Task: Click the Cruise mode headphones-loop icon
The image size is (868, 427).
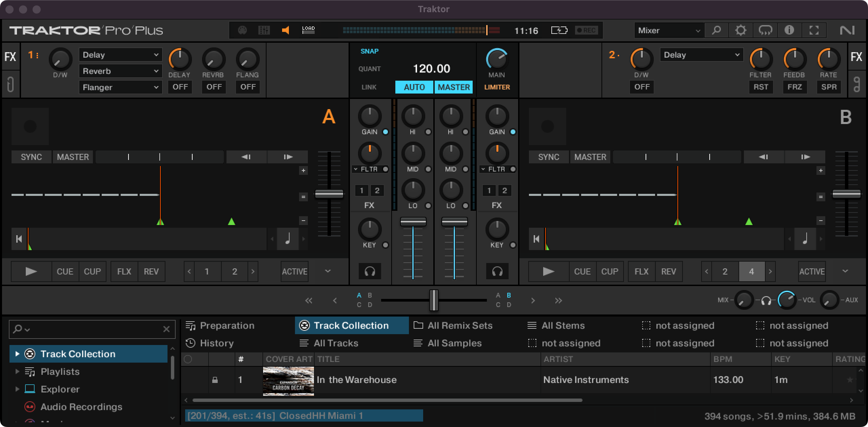Action: tap(765, 30)
